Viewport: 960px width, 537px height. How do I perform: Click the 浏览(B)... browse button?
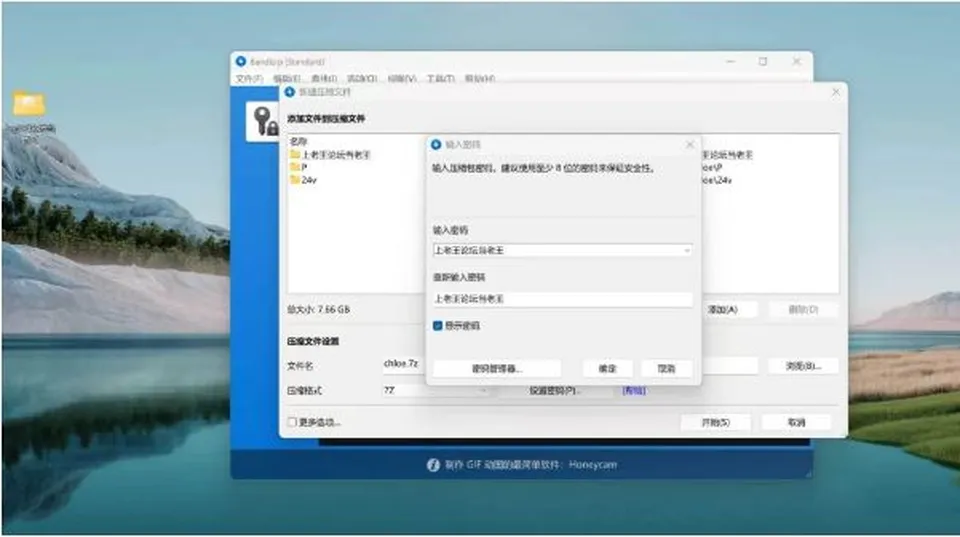803,366
